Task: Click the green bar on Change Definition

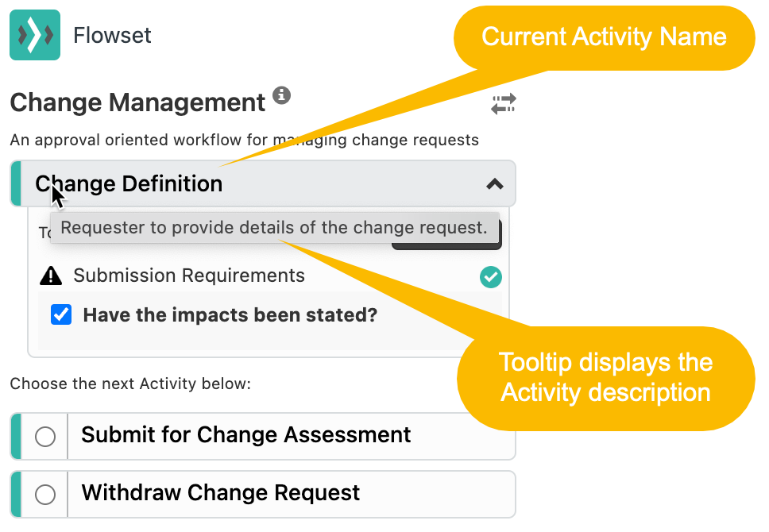Action: (x=16, y=183)
